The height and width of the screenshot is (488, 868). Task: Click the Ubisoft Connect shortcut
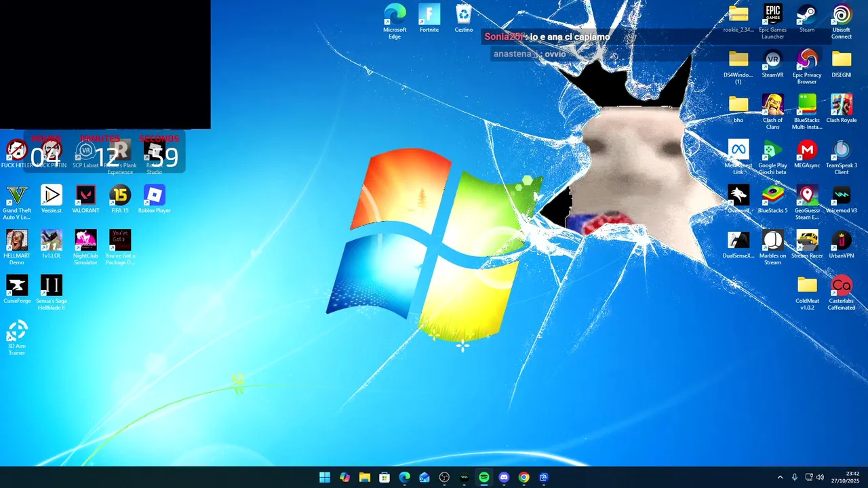click(842, 21)
